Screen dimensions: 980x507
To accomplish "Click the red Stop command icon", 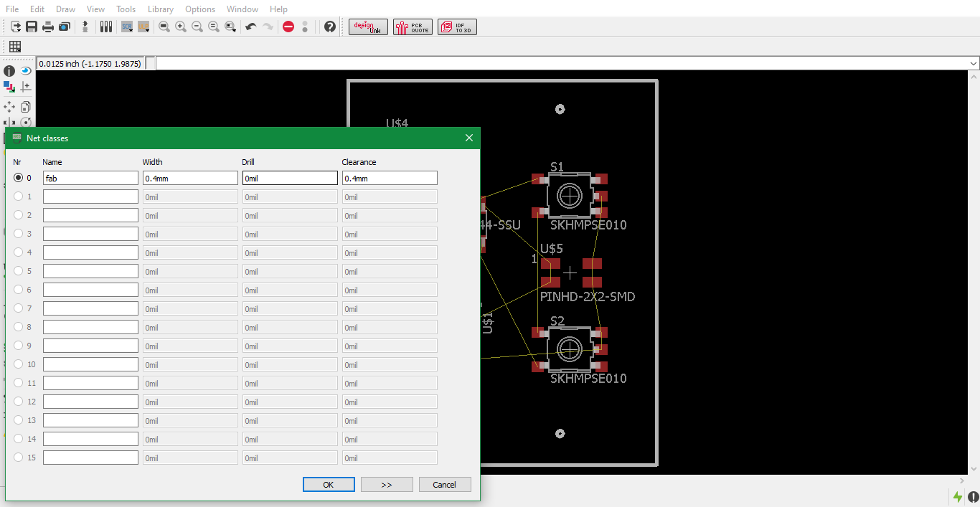I will click(288, 27).
